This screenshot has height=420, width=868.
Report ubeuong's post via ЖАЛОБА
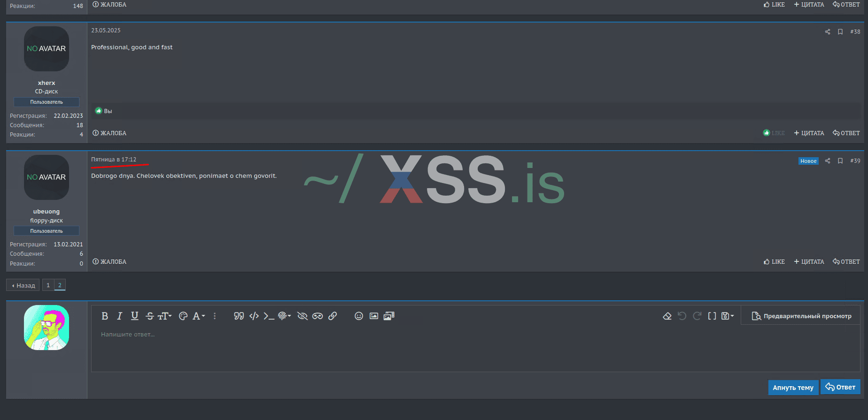pyautogui.click(x=109, y=262)
